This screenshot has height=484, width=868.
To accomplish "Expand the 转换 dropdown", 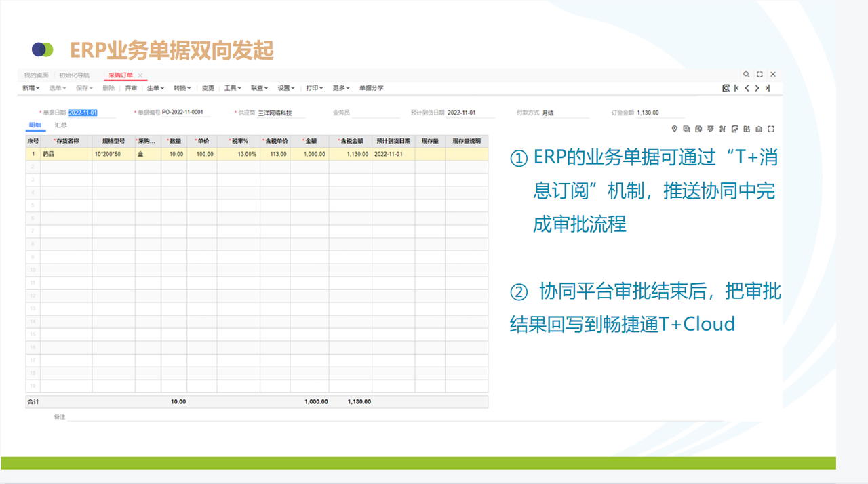I will pyautogui.click(x=182, y=88).
